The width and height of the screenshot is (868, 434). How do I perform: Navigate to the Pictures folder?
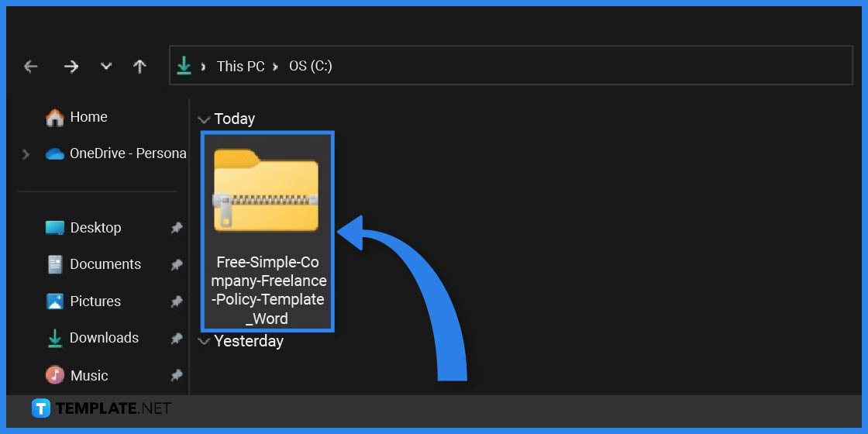tap(95, 301)
